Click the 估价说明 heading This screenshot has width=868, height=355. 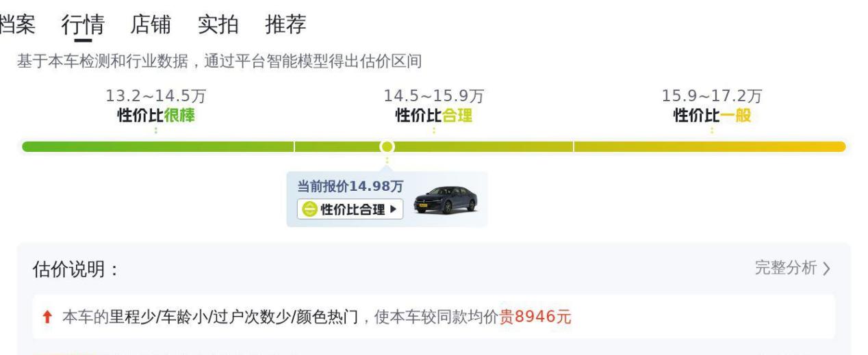click(x=76, y=269)
